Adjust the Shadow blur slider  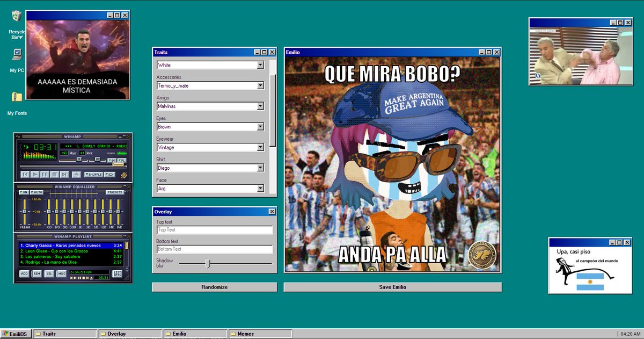[x=225, y=263]
